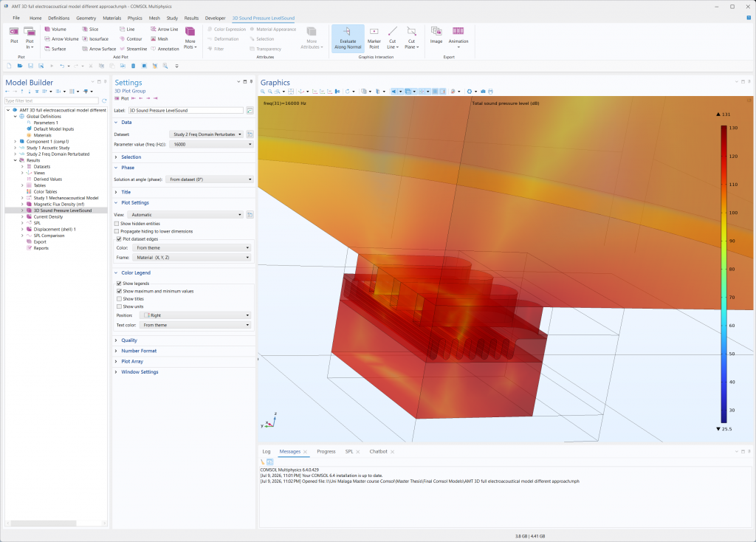Refresh the Model Builder filter
This screenshot has height=542, width=756.
[103, 100]
